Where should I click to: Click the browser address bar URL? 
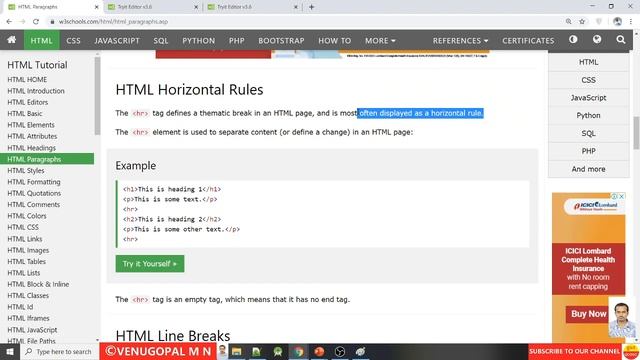[x=113, y=22]
